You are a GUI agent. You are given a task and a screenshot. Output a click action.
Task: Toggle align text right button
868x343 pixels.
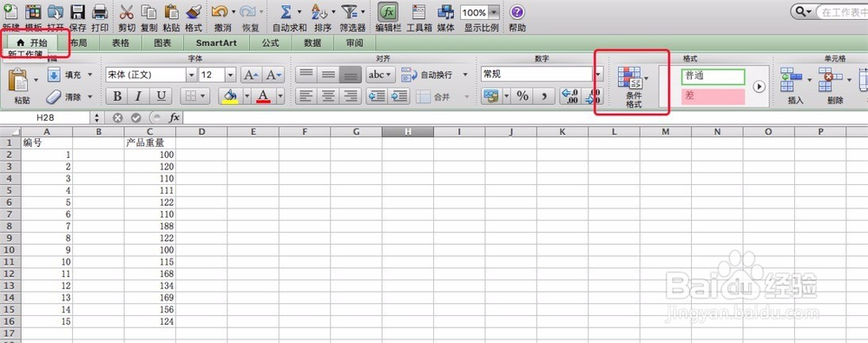pos(351,96)
